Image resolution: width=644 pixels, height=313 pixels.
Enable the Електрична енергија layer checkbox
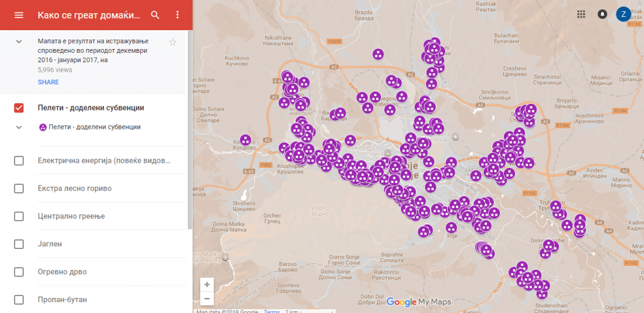19,161
